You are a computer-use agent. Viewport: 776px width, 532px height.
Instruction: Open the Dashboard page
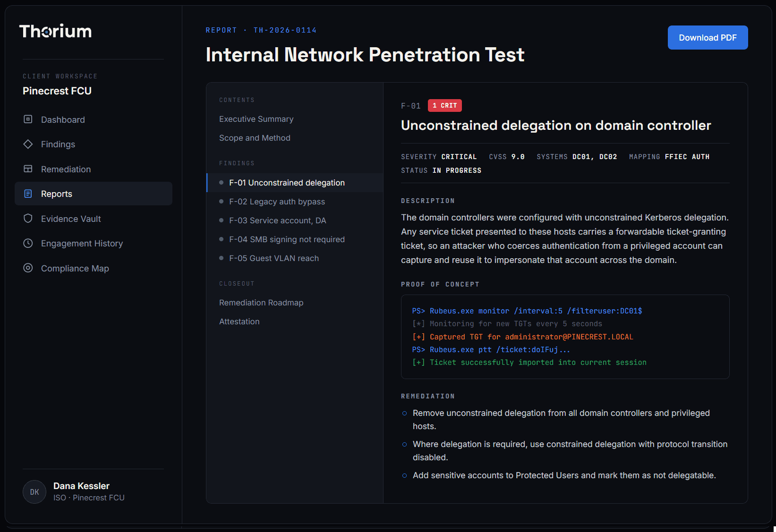[x=94, y=119]
